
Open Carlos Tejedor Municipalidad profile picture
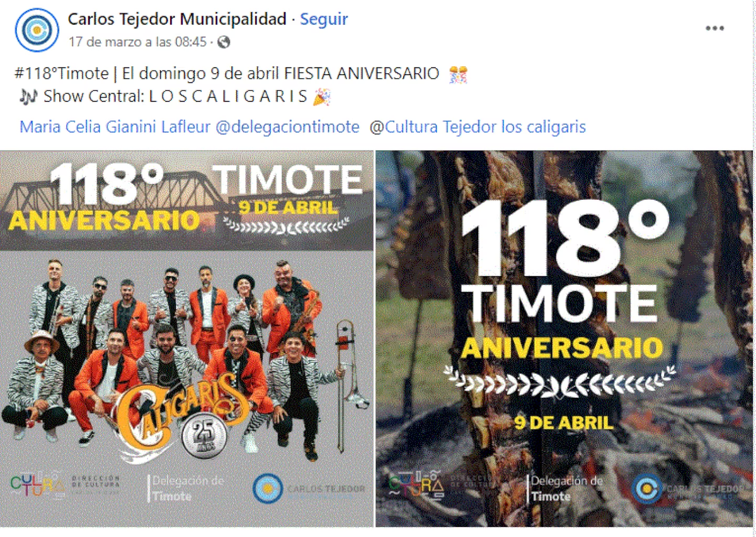[x=37, y=30]
